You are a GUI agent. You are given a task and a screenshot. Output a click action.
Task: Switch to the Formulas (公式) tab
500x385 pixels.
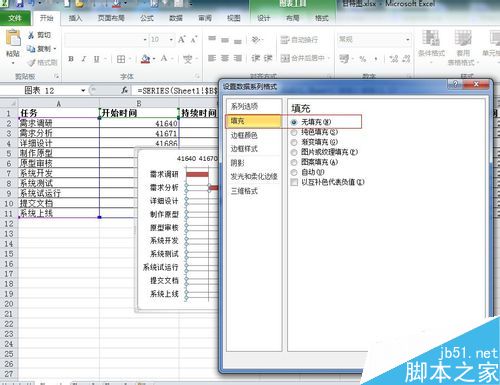tap(147, 18)
